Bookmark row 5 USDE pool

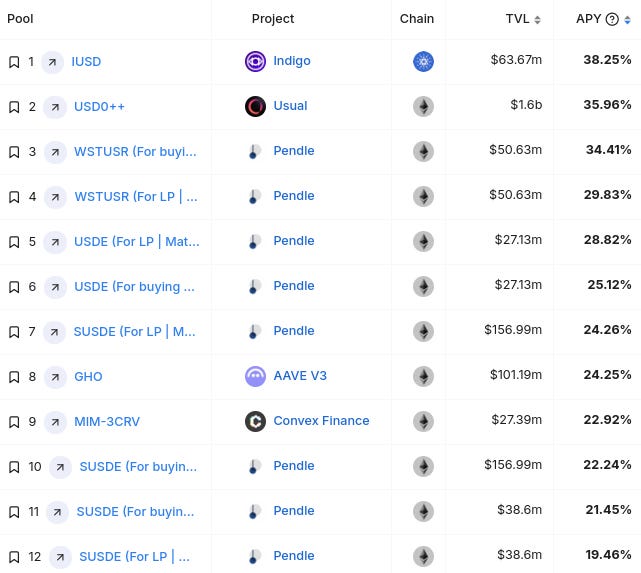(14, 242)
